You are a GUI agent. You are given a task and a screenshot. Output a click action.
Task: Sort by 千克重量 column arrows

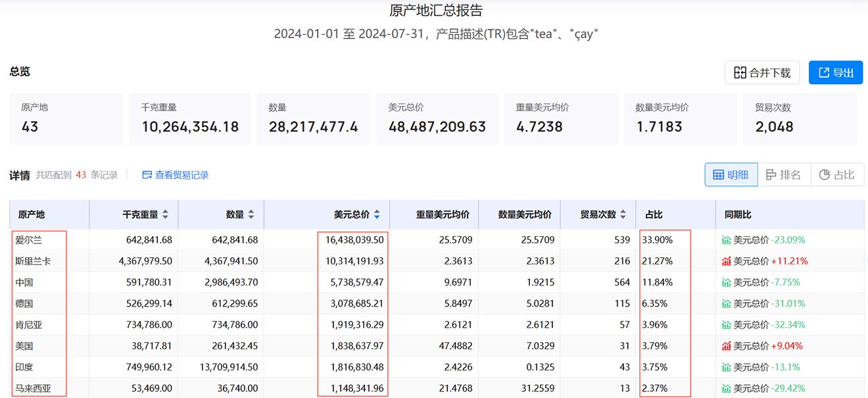[x=165, y=214]
